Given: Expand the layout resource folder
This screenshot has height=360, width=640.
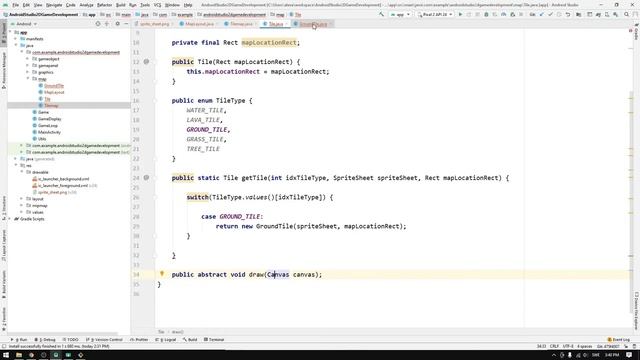Looking at the screenshot, I should pyautogui.click(x=22, y=199).
